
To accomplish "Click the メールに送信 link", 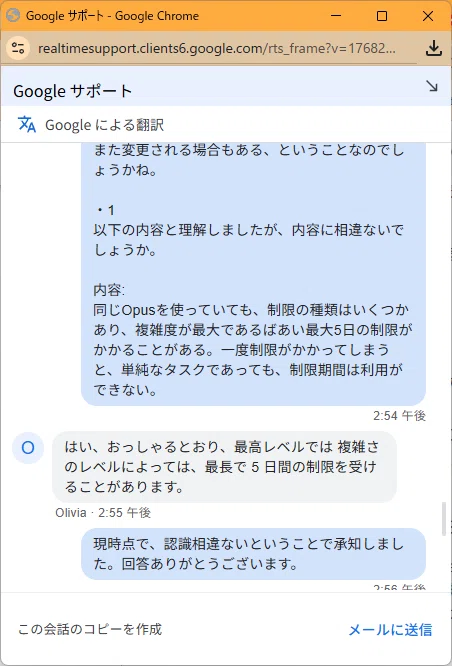I will [x=390, y=629].
